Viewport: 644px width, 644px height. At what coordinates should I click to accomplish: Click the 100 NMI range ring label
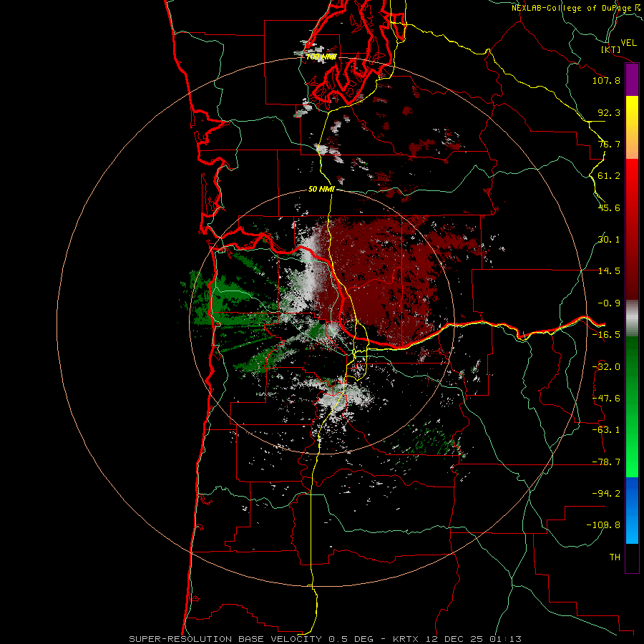[x=321, y=57]
